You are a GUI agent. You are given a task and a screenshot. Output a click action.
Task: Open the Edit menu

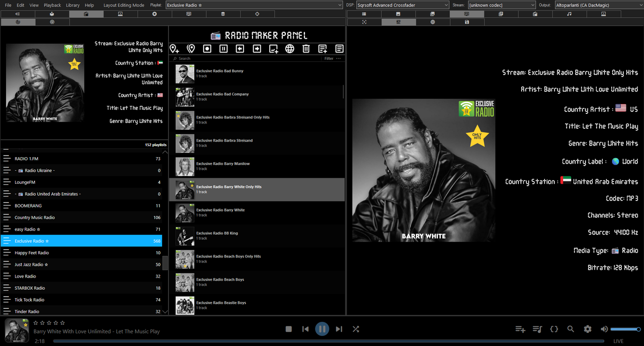[21, 5]
